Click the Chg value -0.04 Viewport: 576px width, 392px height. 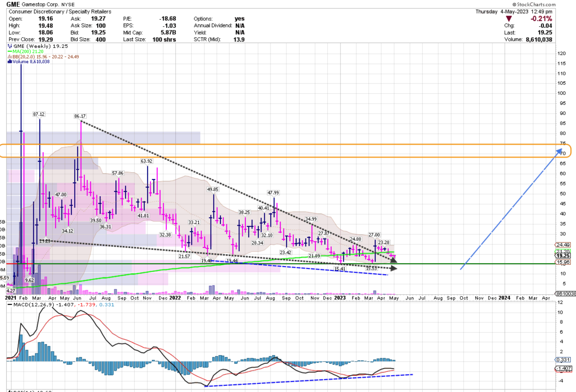pos(546,26)
